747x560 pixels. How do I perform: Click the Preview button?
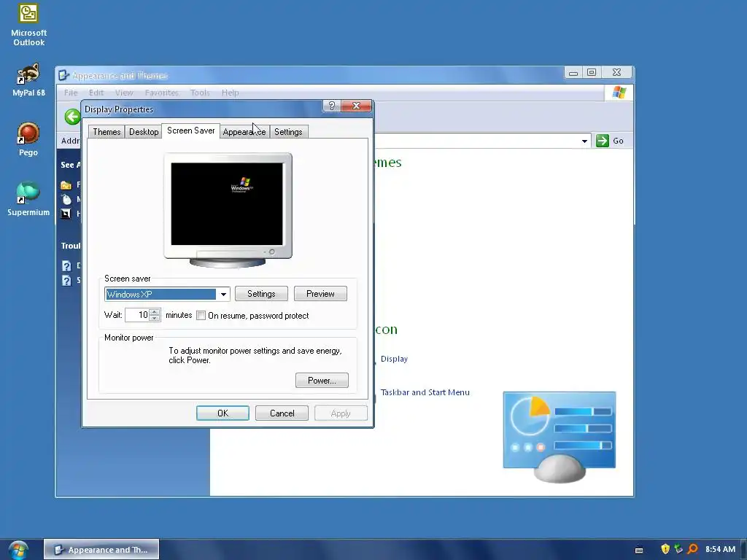click(x=320, y=294)
